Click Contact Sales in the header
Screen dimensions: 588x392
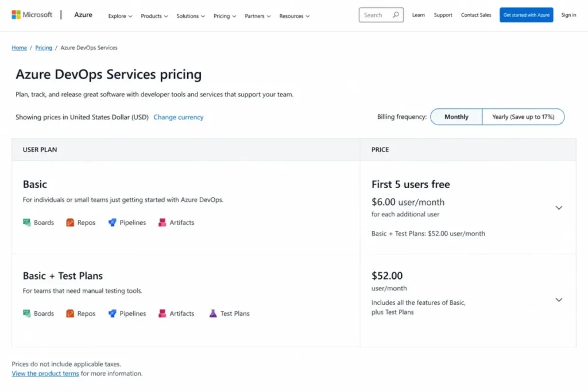click(476, 15)
